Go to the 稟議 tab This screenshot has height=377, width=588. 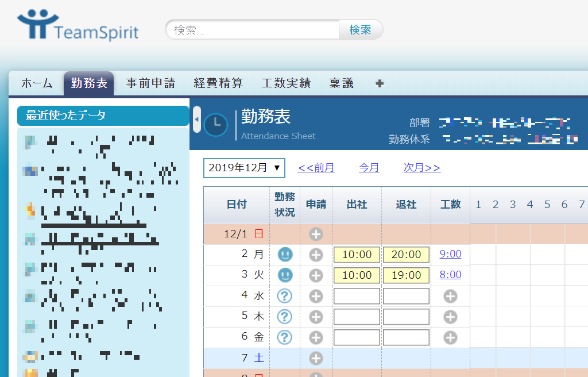(x=341, y=83)
